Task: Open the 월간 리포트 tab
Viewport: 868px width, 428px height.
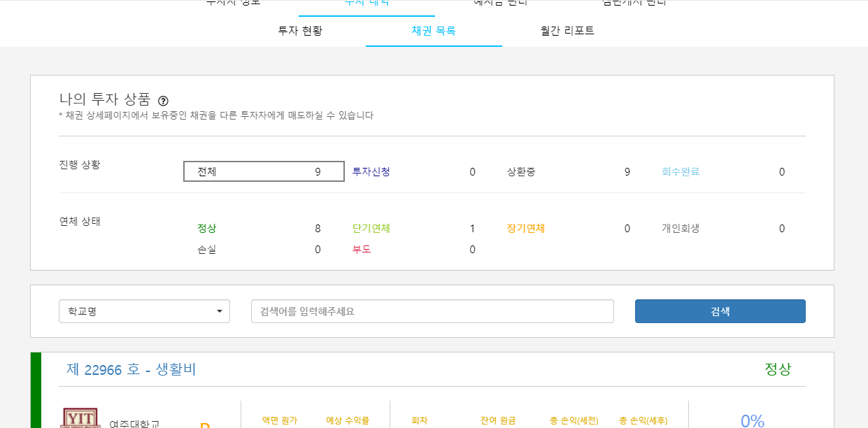Action: (x=567, y=30)
